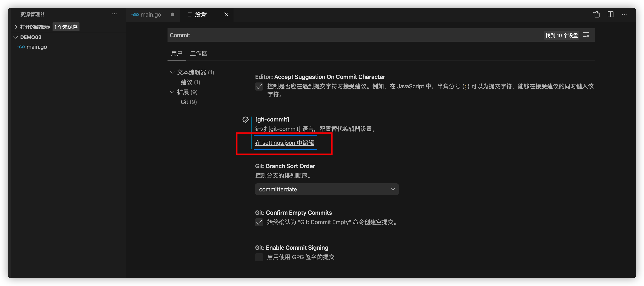The image size is (644, 286).
Task: Select Git (9) in settings tree
Action: click(189, 102)
